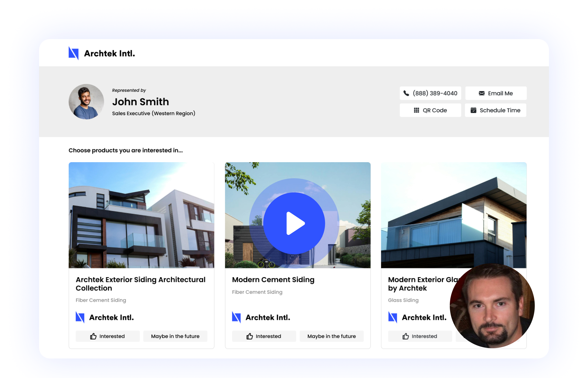This screenshot has height=378, width=588.
Task: Click the calendar icon on Schedule Time
Action: click(473, 110)
